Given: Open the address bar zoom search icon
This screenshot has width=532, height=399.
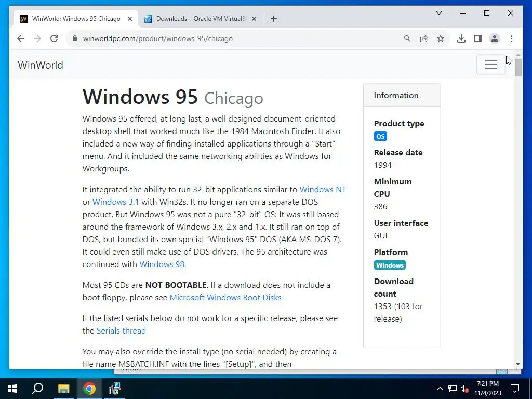Looking at the screenshot, I should (x=407, y=38).
